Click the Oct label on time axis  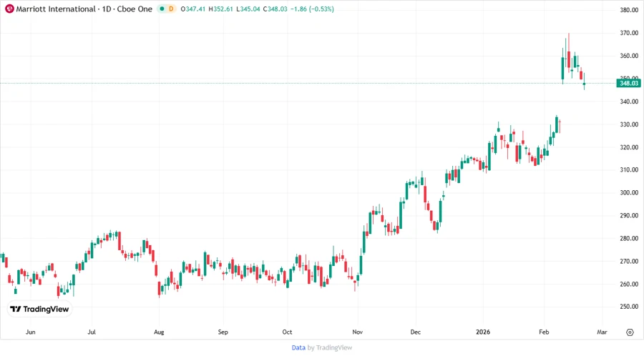pos(287,332)
